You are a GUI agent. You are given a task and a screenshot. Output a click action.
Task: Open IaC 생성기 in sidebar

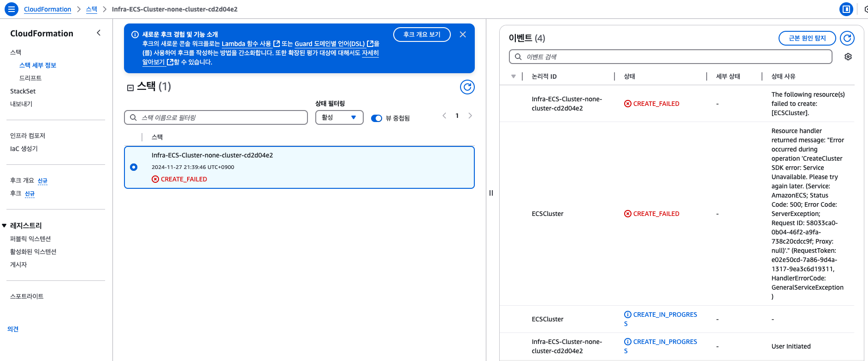click(x=24, y=149)
